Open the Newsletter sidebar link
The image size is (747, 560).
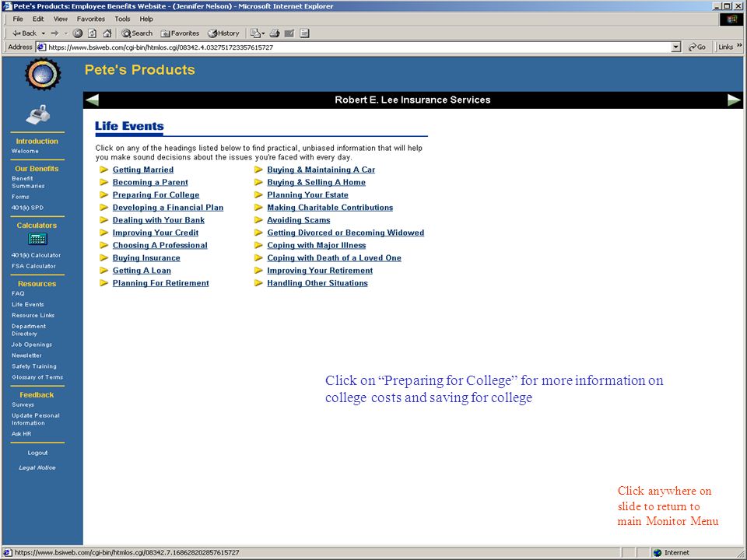tap(26, 355)
